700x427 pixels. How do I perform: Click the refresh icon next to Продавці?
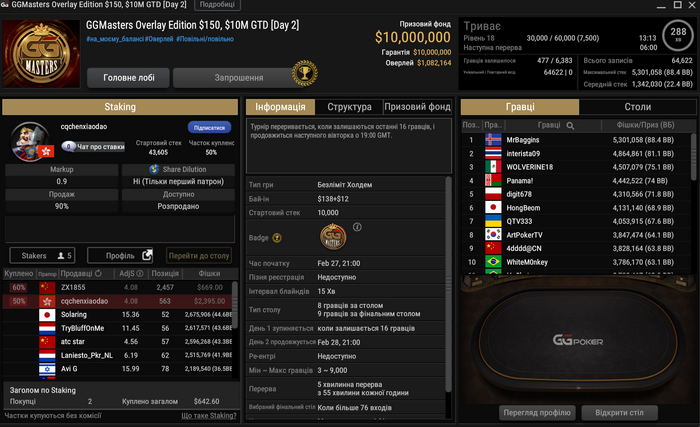(98, 273)
